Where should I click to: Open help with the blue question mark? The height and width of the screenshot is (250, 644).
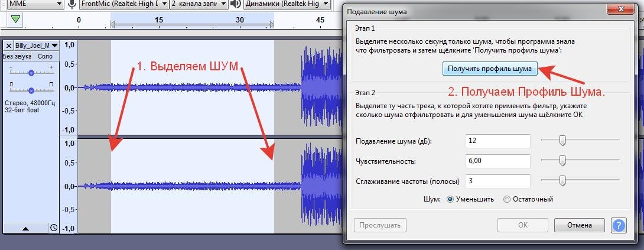[x=619, y=225]
